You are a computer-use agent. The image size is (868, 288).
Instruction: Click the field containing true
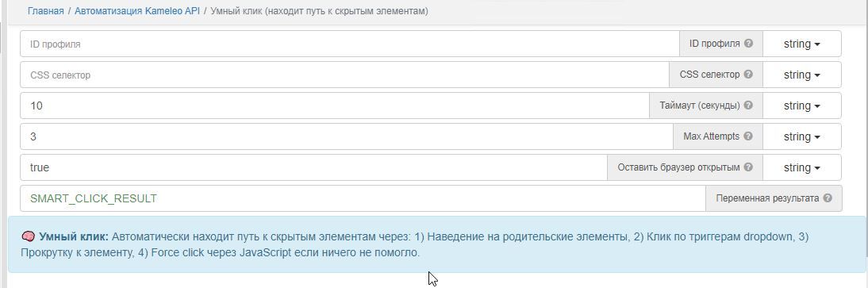pyautogui.click(x=314, y=168)
